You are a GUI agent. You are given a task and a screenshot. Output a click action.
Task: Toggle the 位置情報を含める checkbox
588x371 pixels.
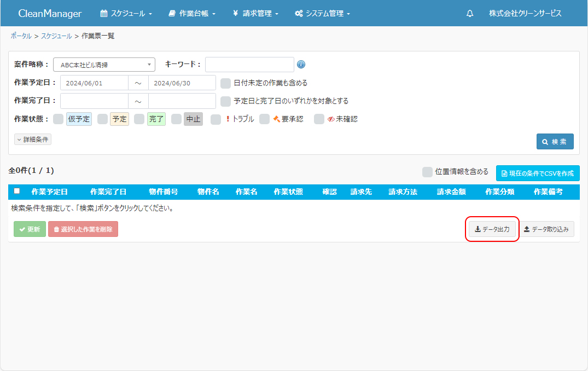coord(427,172)
